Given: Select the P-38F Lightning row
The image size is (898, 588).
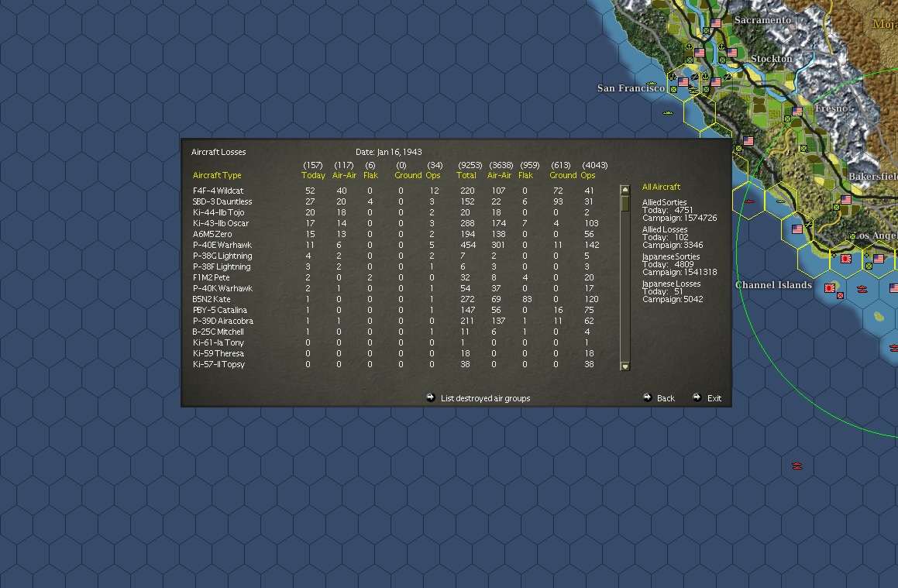Looking at the screenshot, I should [x=395, y=266].
